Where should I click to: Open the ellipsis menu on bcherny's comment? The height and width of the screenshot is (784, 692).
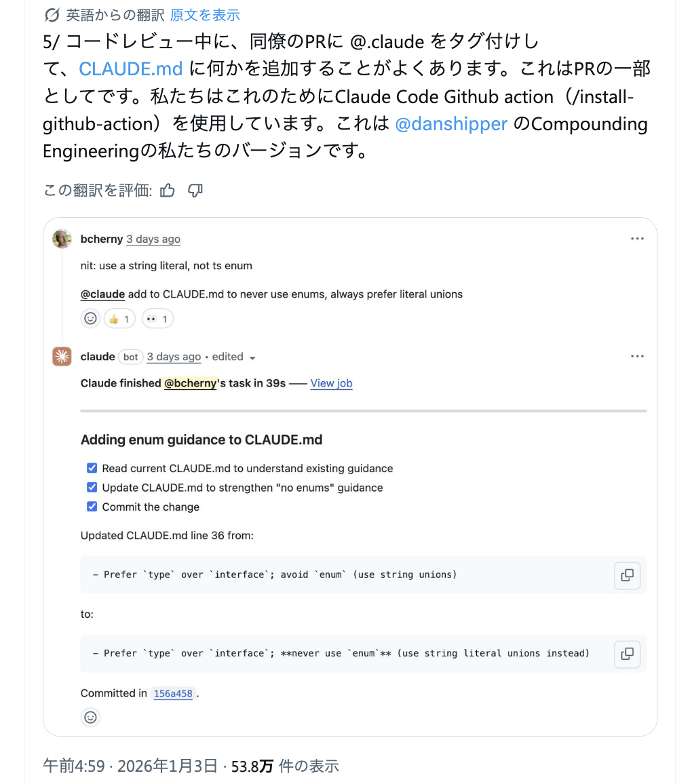coord(637,238)
